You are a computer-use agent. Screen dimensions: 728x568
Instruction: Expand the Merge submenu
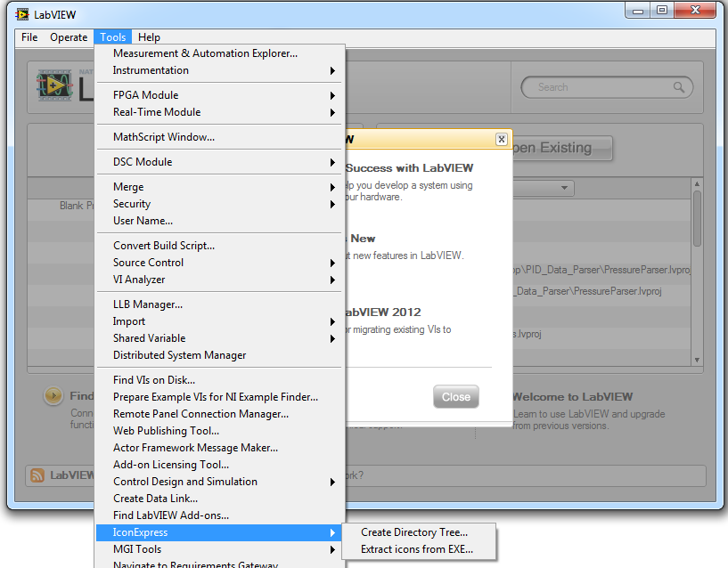[219, 187]
